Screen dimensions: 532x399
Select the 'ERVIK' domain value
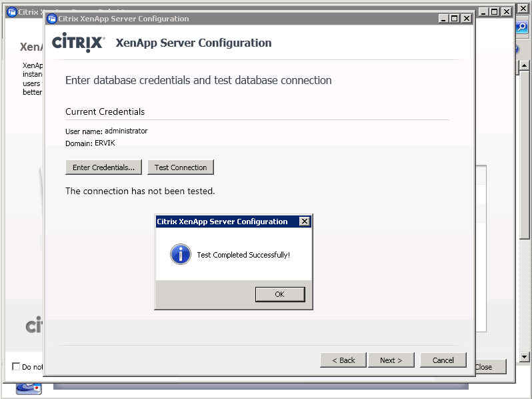tap(105, 143)
